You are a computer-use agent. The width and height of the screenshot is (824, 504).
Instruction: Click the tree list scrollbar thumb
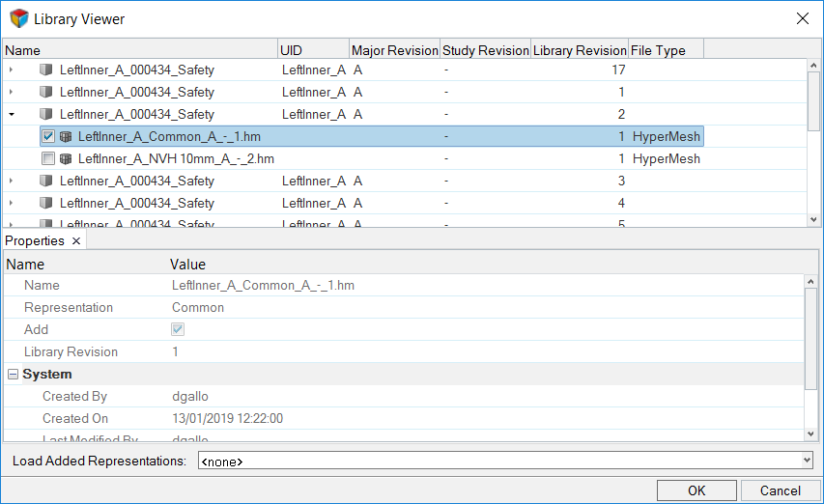[813, 101]
